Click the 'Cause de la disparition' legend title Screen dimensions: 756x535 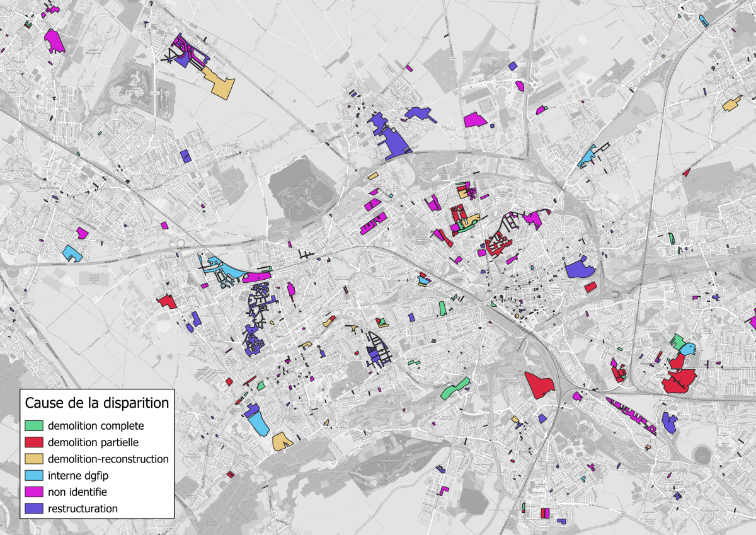pyautogui.click(x=96, y=402)
